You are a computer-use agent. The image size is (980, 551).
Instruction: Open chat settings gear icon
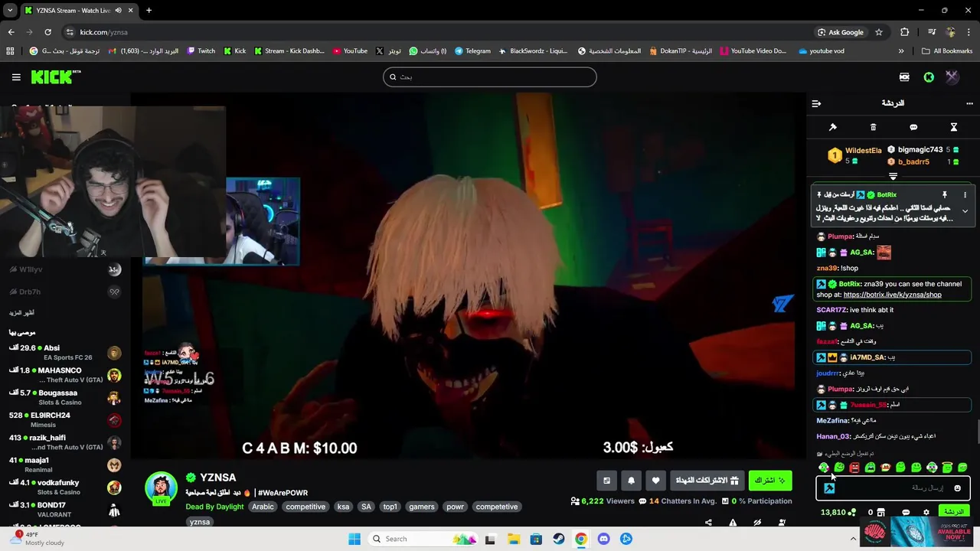pyautogui.click(x=926, y=512)
